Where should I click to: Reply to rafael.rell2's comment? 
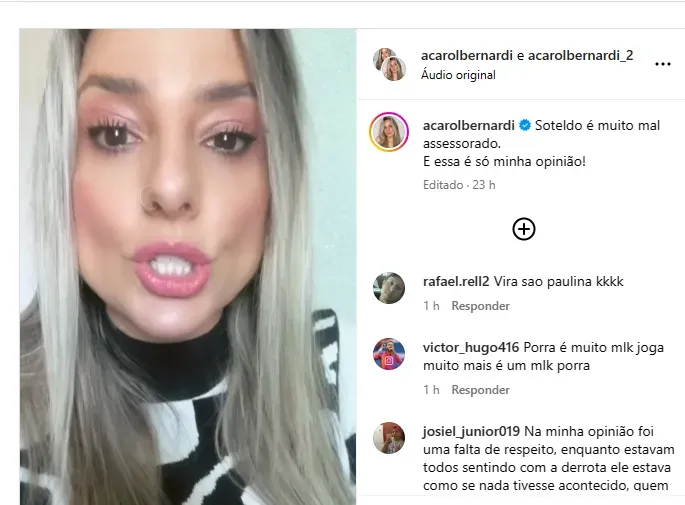[x=481, y=306]
